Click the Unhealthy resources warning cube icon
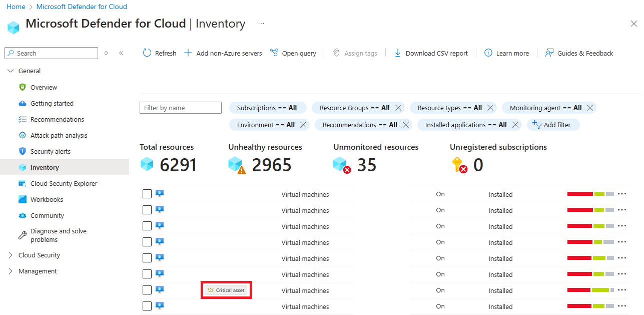The height and width of the screenshot is (315, 644). [237, 165]
